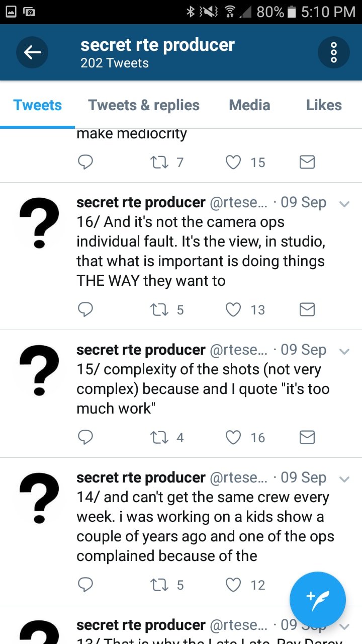
Task: Switch to Tweets & replies tab
Action: tap(144, 105)
